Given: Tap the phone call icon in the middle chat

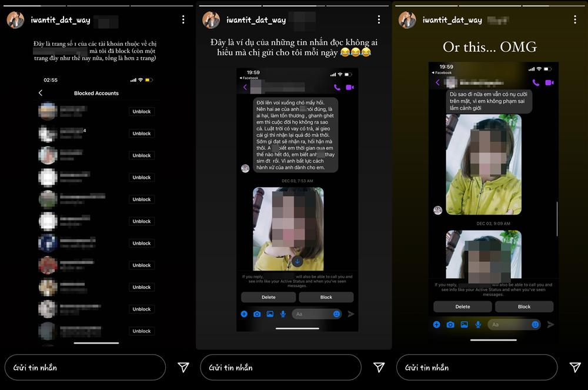Looking at the screenshot, I should [337, 88].
